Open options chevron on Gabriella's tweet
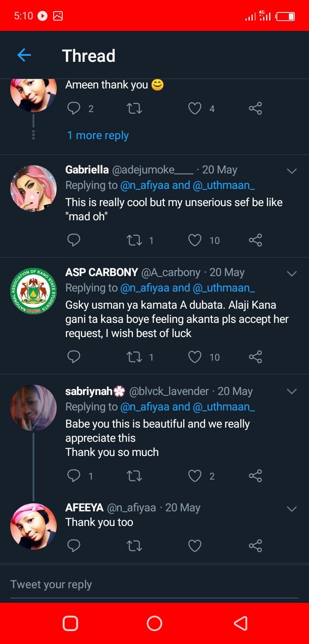 [292, 171]
